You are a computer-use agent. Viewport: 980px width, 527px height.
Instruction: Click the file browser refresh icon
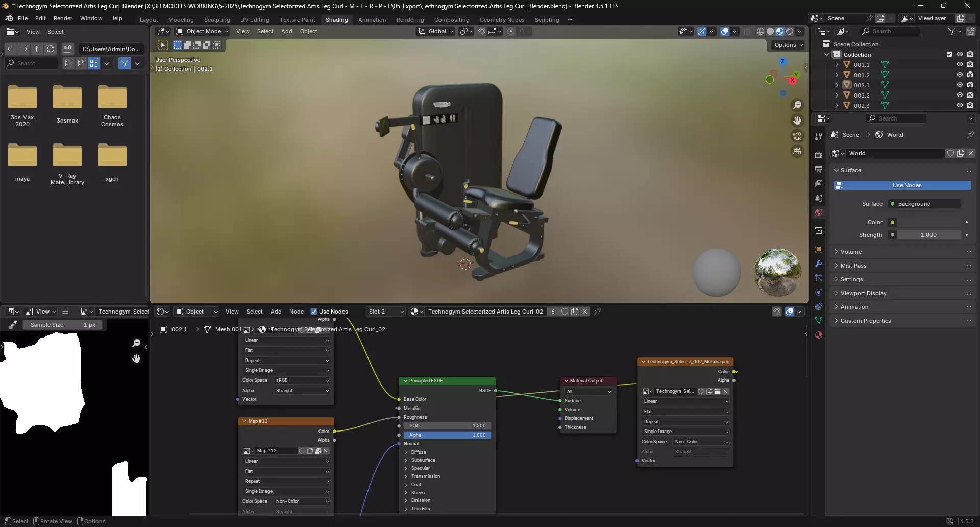(x=51, y=49)
